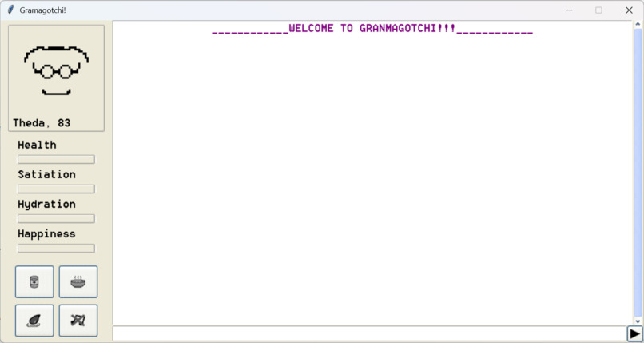Screen dimensions: 644x343
Task: Click the water droplet button
Action: (x=34, y=321)
